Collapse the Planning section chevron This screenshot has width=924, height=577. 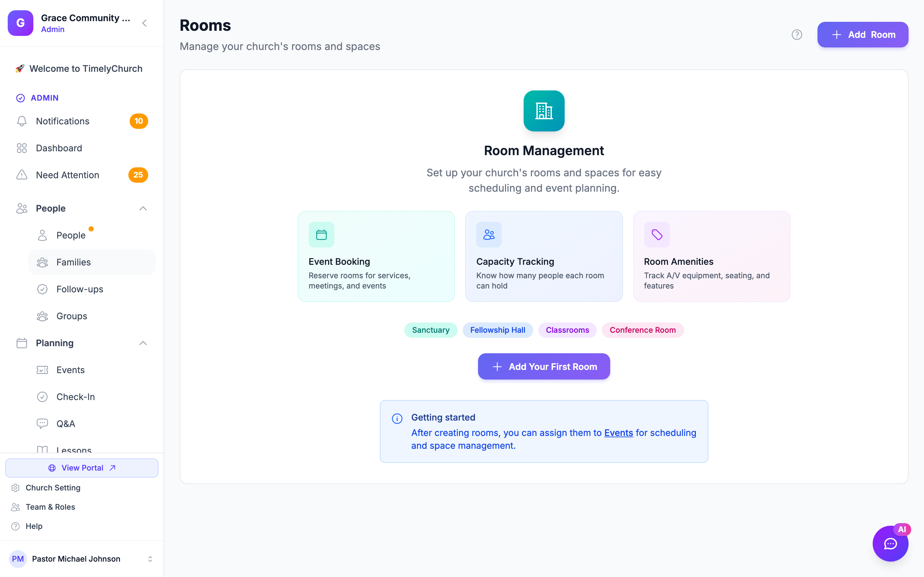[143, 343]
